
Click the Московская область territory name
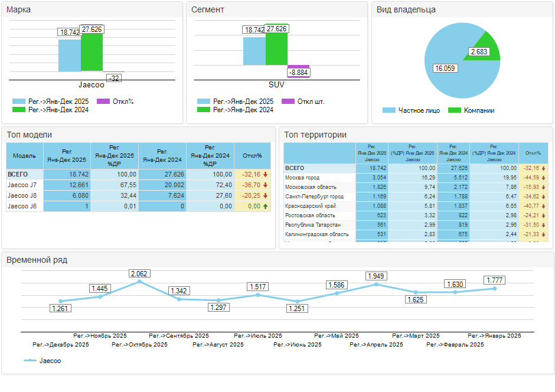point(311,187)
